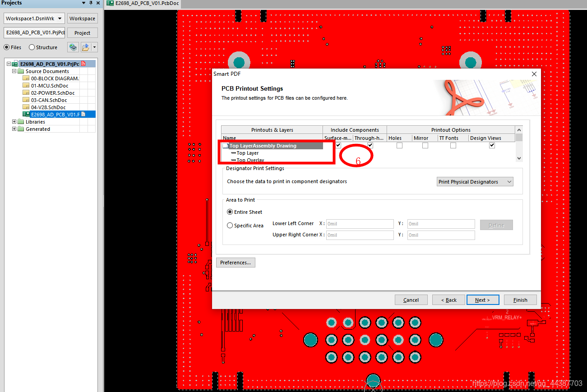Select the E2698_AD_PCB_V01.PrjPcb project tree item
This screenshot has height=392, width=587.
49,64
